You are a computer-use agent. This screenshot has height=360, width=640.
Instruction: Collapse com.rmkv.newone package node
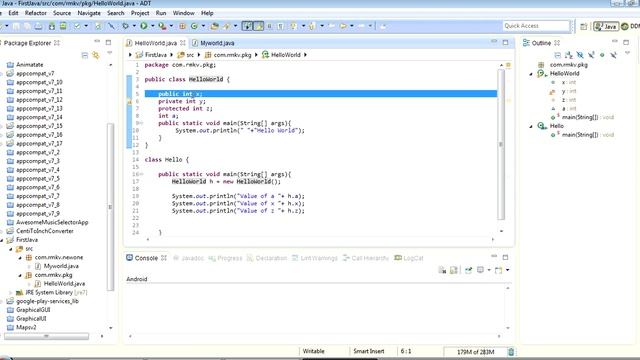(x=20, y=258)
